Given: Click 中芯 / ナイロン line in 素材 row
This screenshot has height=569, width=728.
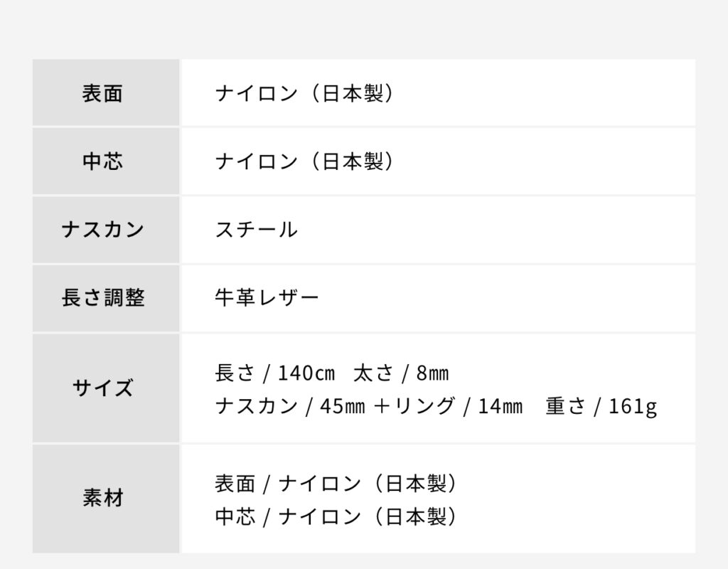Looking at the screenshot, I should coord(336,516).
